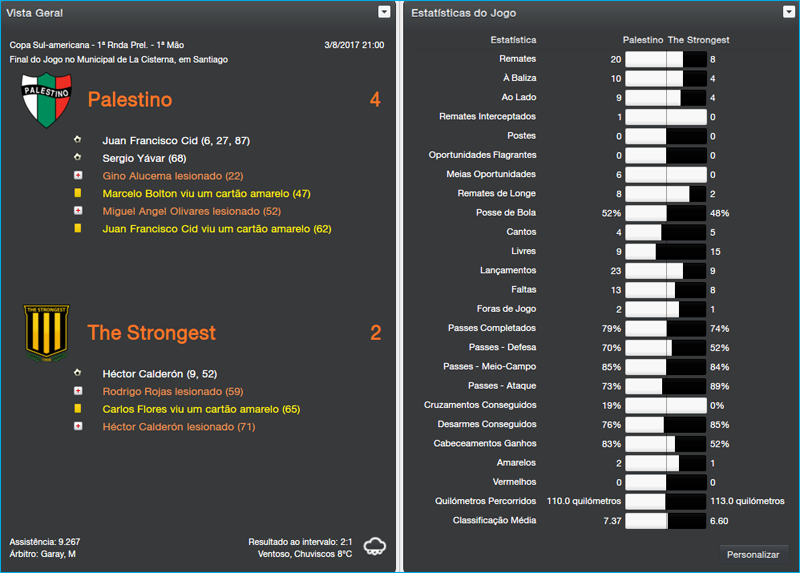Image resolution: width=800 pixels, height=573 pixels.
Task: Click yellow card icon beside Marcelo Bolton
Action: pyautogui.click(x=77, y=193)
